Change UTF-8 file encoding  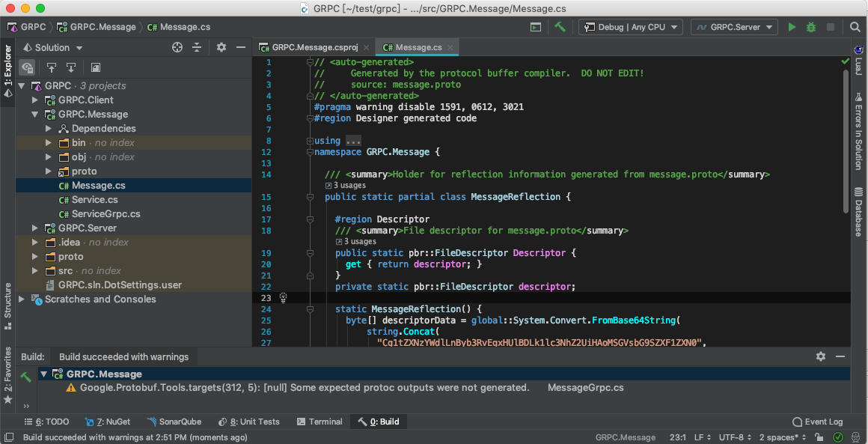[735, 437]
